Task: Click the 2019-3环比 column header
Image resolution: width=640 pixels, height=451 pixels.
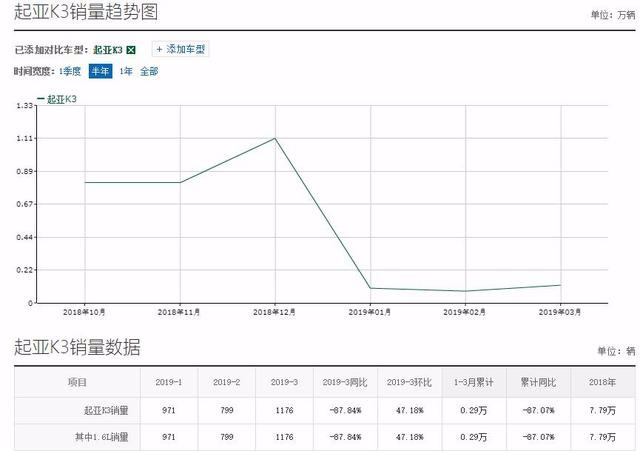Action: (409, 382)
